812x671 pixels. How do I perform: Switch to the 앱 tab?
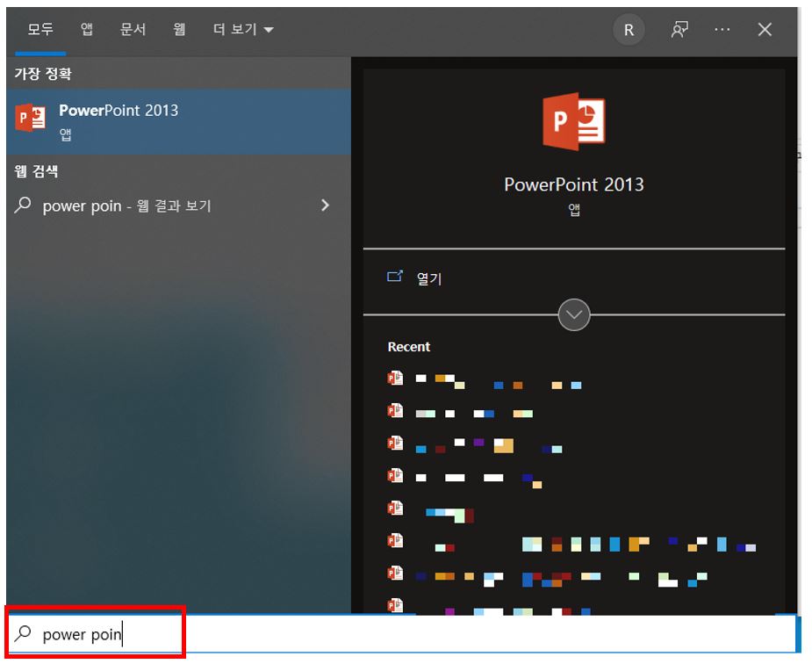click(87, 29)
